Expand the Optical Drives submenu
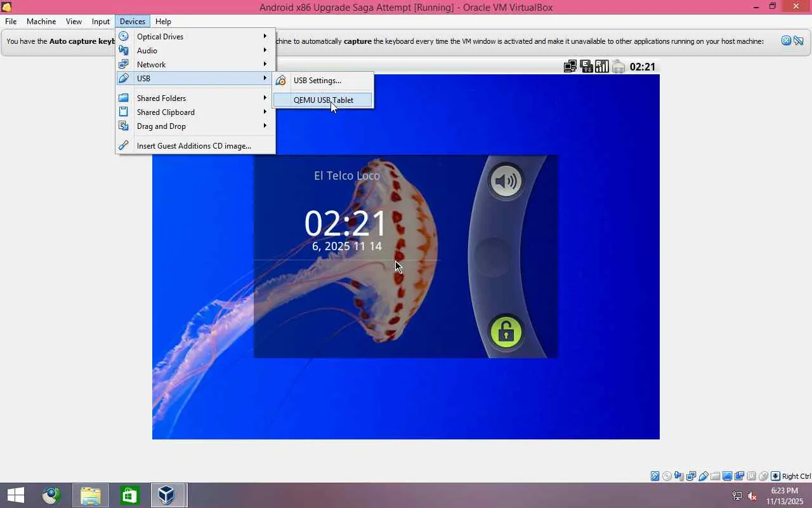Image resolution: width=812 pixels, height=508 pixels. 195,36
